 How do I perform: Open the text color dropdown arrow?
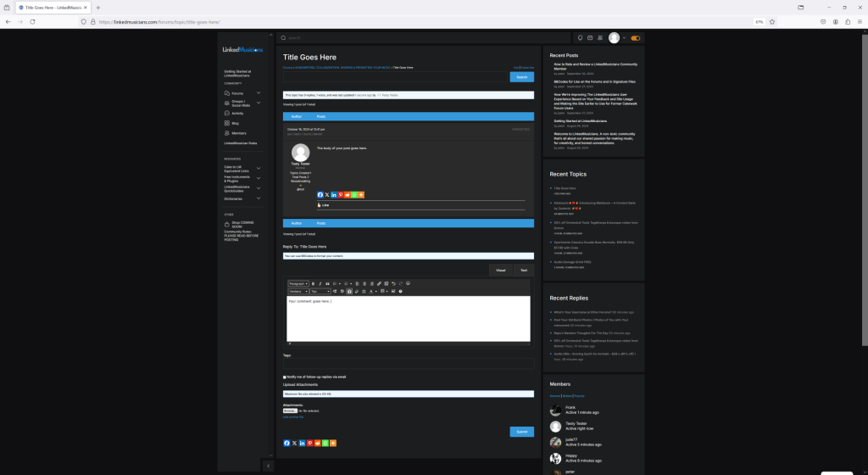click(376, 291)
